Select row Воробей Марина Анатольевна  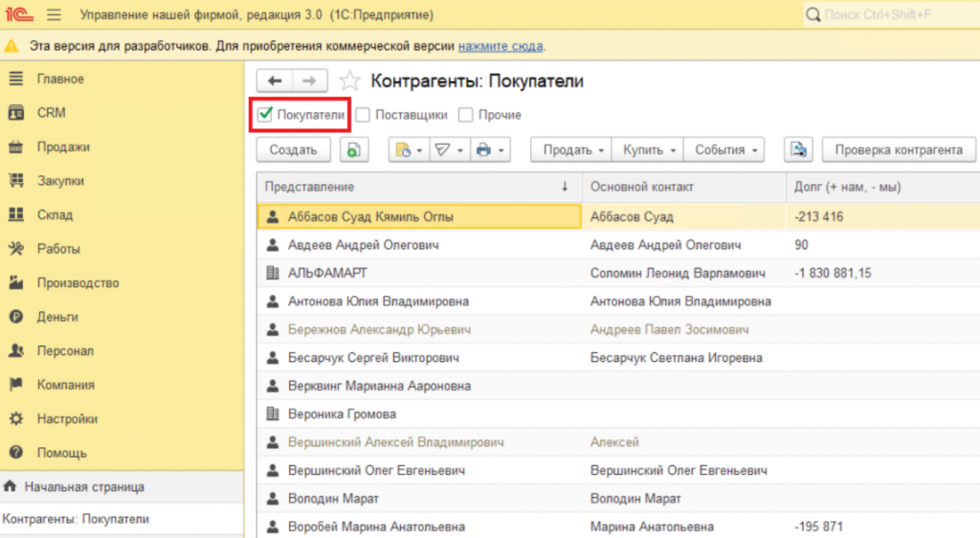pos(376,527)
